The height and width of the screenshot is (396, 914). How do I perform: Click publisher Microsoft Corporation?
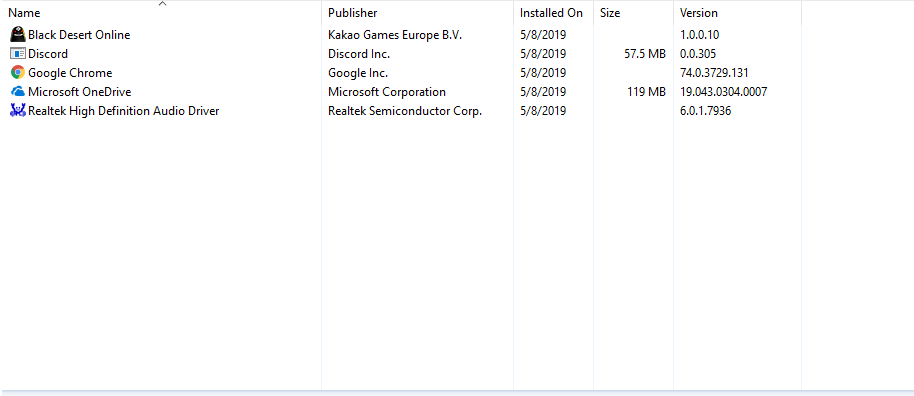[x=387, y=92]
